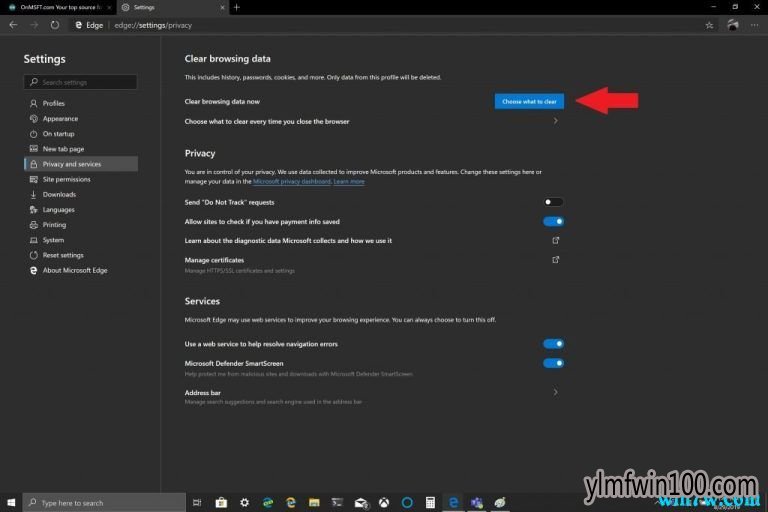This screenshot has height=512, width=768.
Task: Open Task View in taskbar
Action: (x=197, y=503)
